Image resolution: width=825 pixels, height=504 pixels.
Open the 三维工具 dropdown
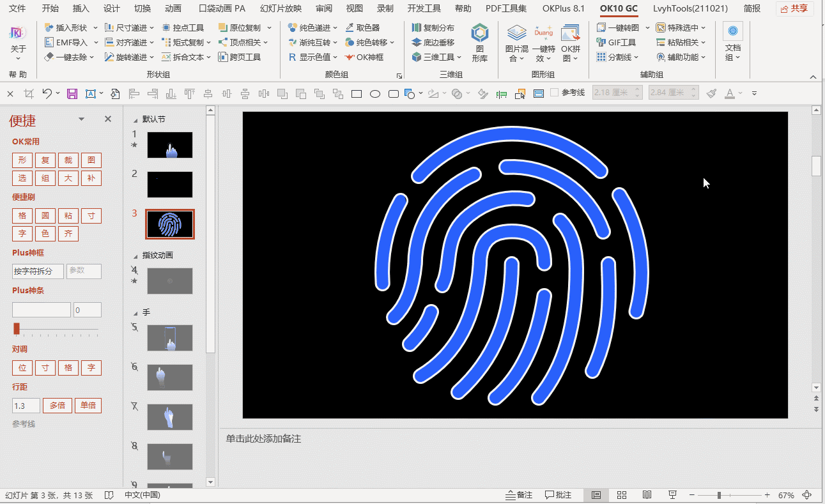point(459,57)
